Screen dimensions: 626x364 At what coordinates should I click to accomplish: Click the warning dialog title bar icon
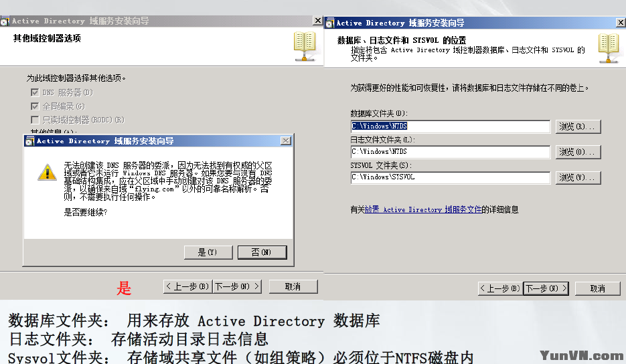pos(30,141)
